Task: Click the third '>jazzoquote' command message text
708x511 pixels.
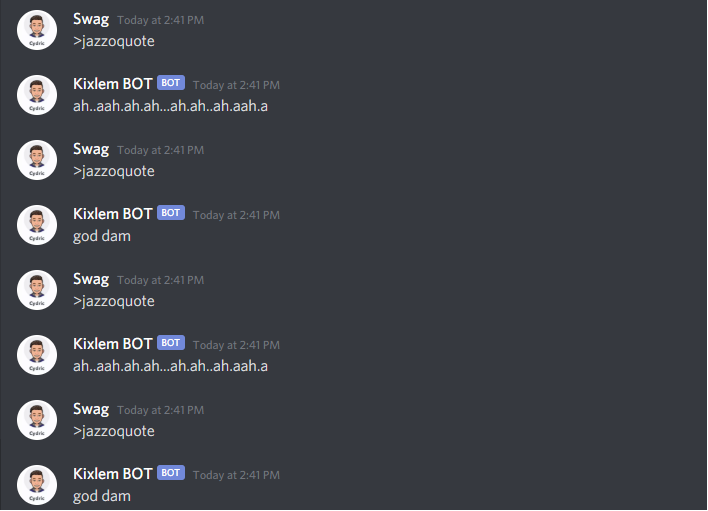Action: click(114, 302)
